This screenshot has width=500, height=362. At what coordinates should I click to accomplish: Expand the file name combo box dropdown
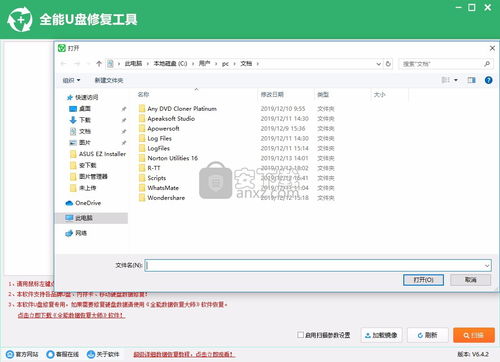click(487, 266)
